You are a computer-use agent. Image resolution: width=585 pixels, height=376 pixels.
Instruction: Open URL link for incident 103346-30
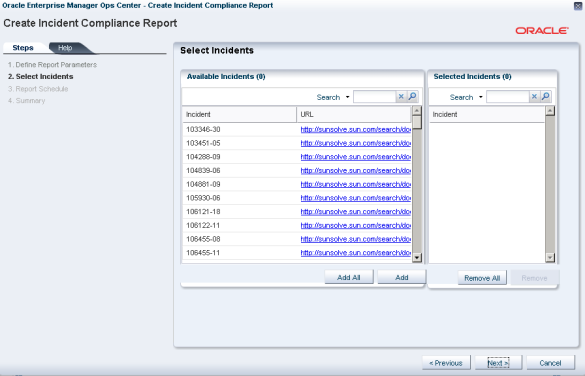coord(356,129)
